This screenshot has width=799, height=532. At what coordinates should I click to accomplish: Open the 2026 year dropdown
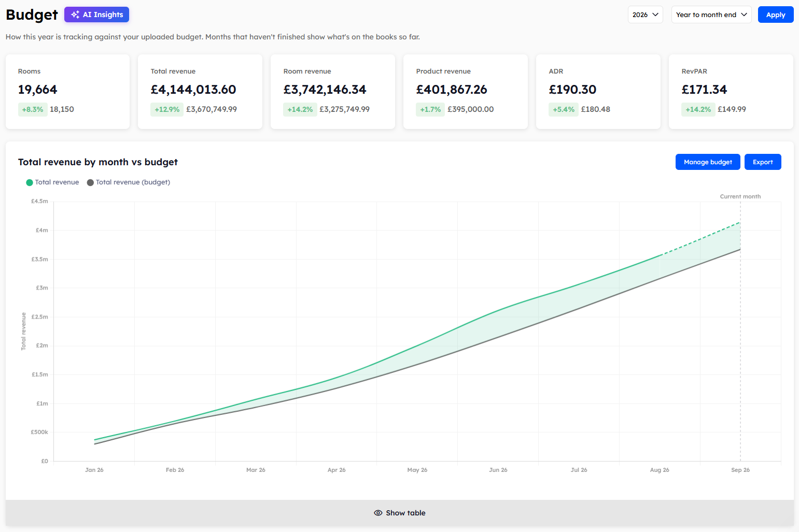pos(646,15)
